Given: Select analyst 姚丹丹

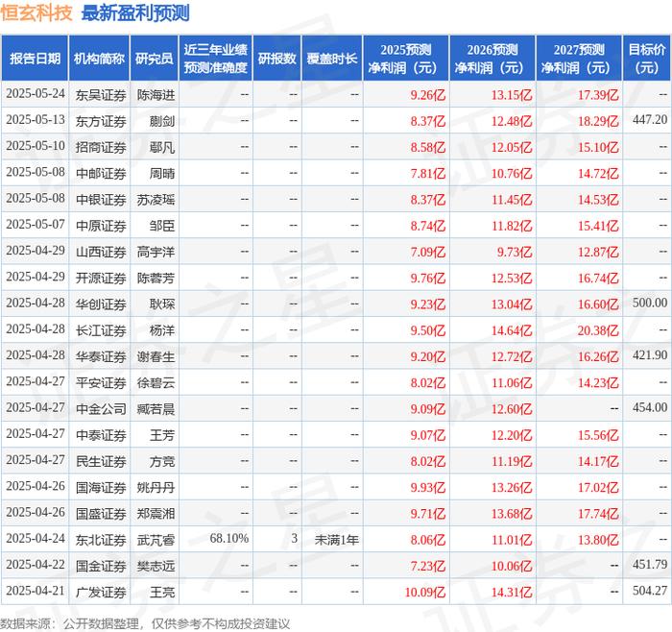Looking at the screenshot, I should [x=156, y=487].
